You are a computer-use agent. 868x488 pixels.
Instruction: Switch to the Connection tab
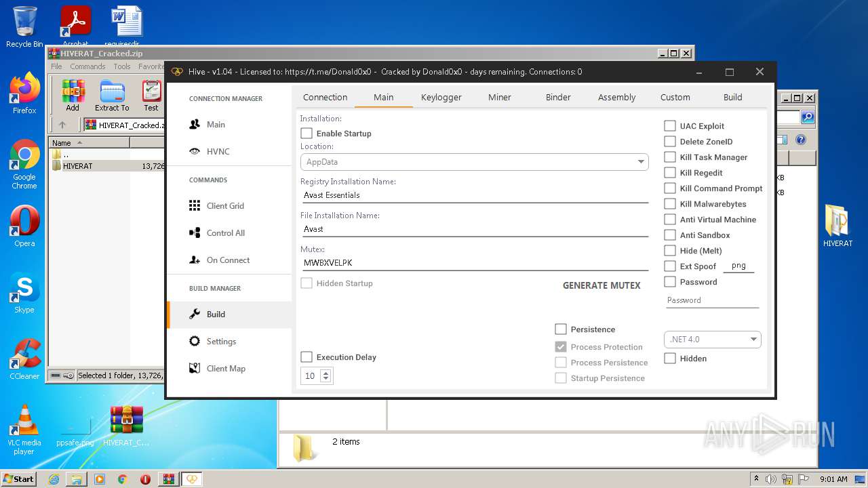[x=325, y=97]
